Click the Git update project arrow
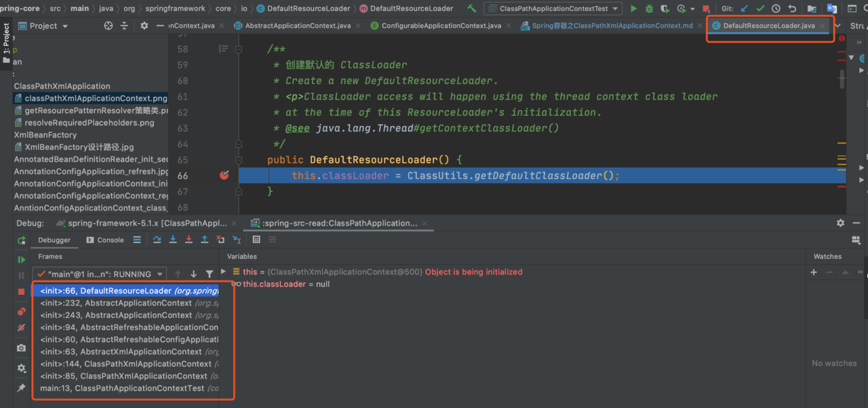This screenshot has height=408, width=868. 745,9
